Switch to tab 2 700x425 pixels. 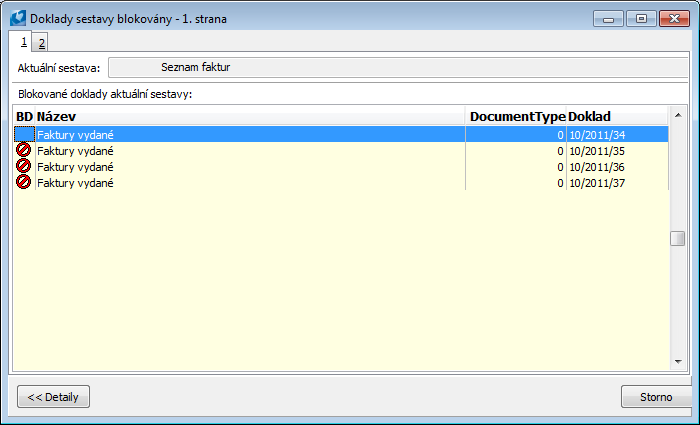pos(41,43)
